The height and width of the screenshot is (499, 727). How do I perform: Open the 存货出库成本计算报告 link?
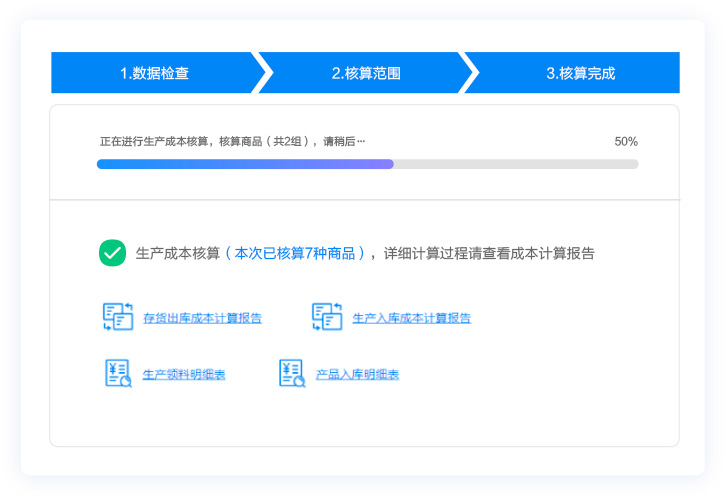[202, 318]
